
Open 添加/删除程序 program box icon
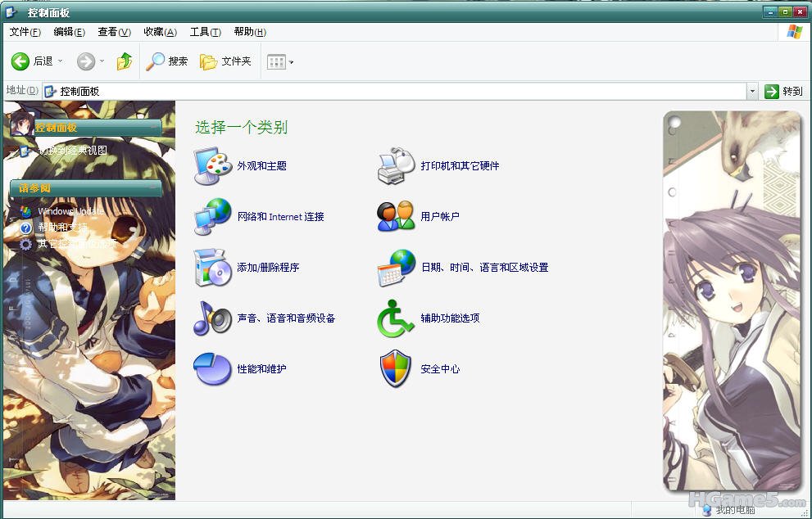pos(213,268)
